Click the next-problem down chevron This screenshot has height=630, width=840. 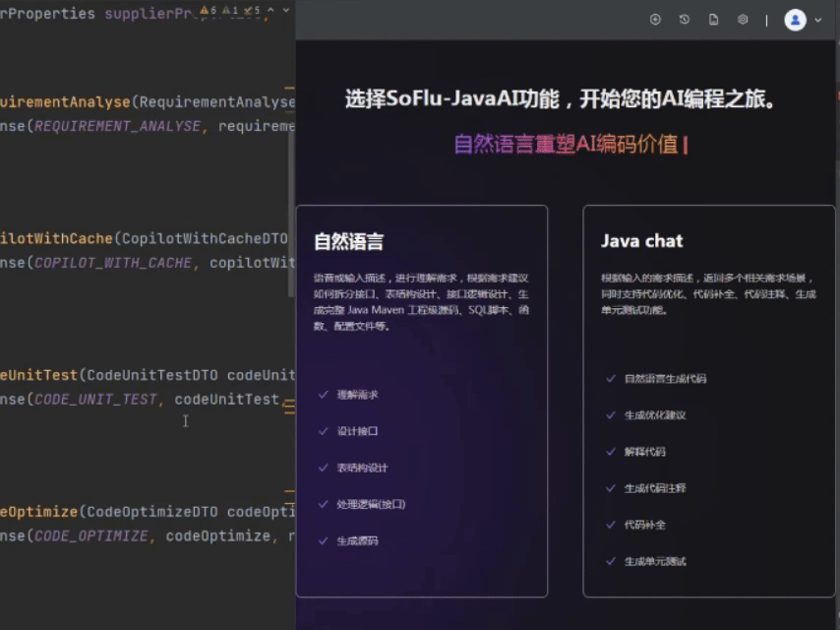285,10
